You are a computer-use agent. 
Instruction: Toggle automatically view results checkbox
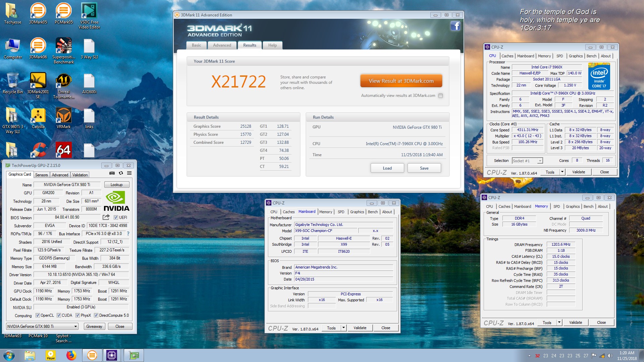click(440, 96)
